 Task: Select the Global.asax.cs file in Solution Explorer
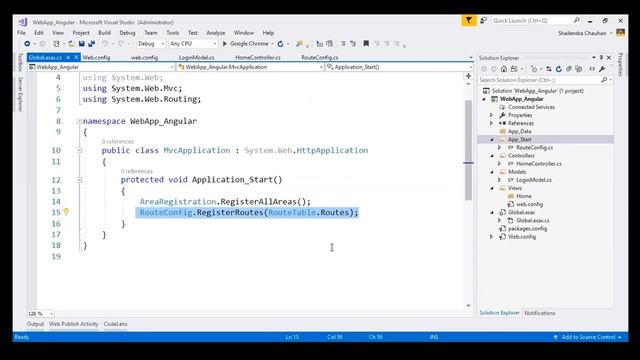point(532,220)
